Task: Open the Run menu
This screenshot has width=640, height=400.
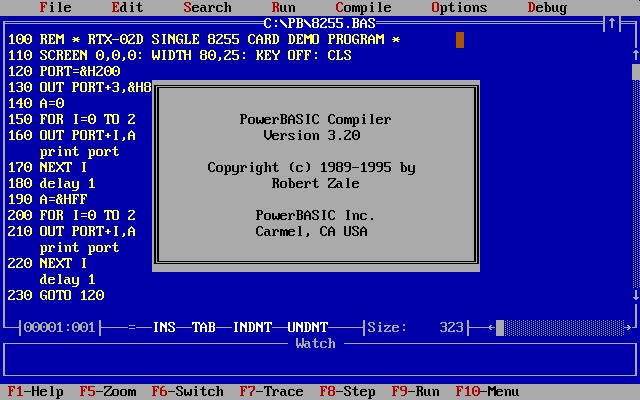Action: click(x=283, y=7)
